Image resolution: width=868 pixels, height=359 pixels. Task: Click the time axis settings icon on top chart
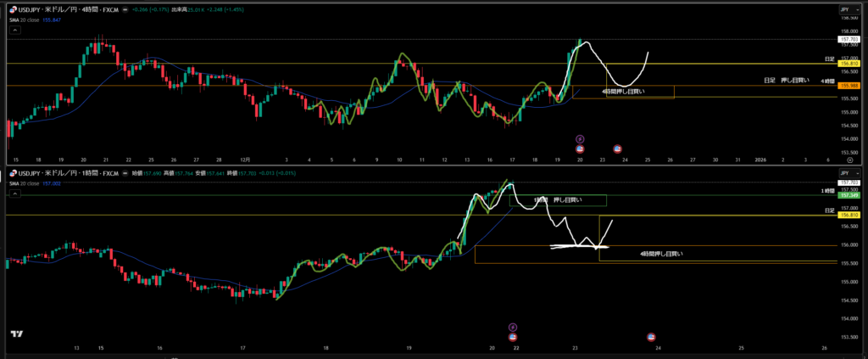pyautogui.click(x=850, y=159)
